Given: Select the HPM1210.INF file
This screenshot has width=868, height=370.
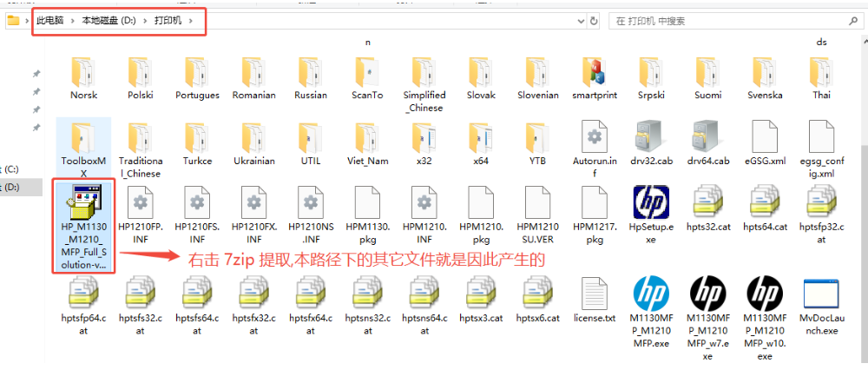Looking at the screenshot, I should coord(424,215).
